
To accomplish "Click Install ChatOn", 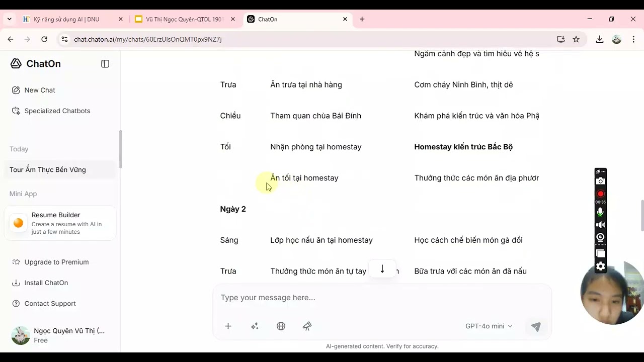I will [x=40, y=283].
